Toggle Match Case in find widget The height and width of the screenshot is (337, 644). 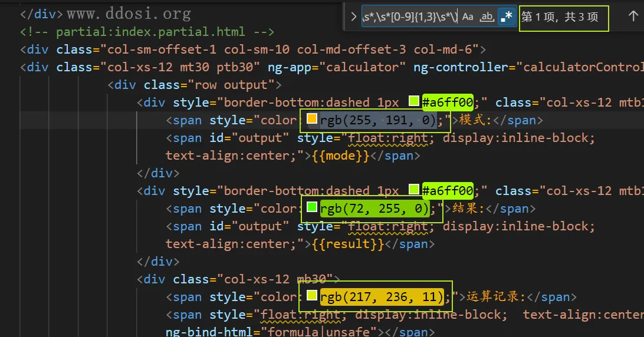[468, 17]
